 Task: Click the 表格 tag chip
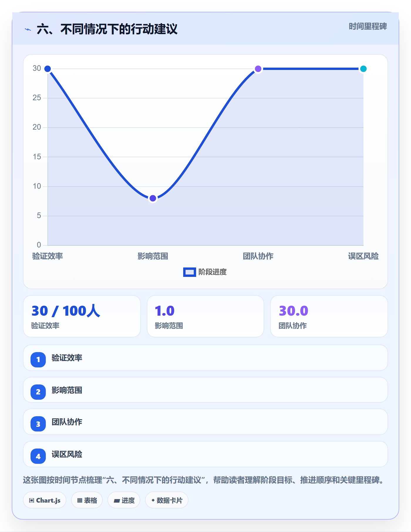click(x=87, y=500)
